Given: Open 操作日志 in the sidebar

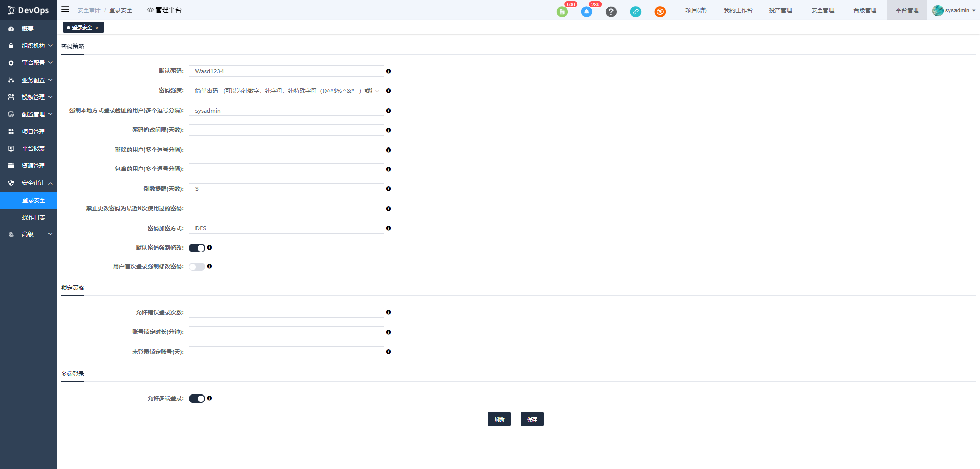Looking at the screenshot, I should click(34, 217).
